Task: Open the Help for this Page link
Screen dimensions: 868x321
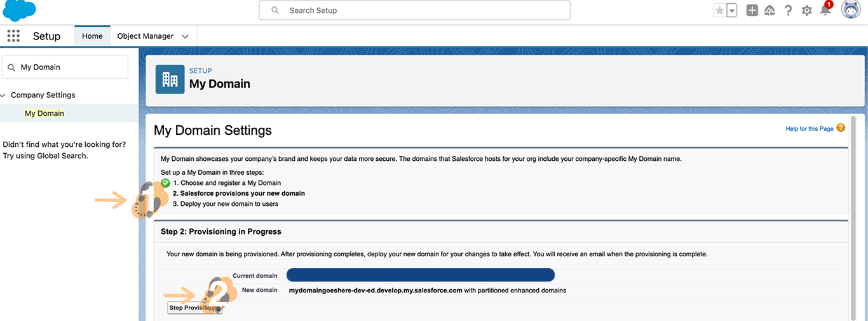Action: 809,128
